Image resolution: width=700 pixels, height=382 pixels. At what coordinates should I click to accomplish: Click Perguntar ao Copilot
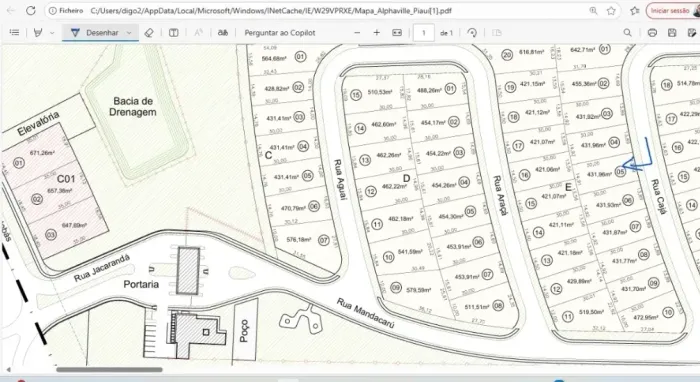(x=280, y=33)
